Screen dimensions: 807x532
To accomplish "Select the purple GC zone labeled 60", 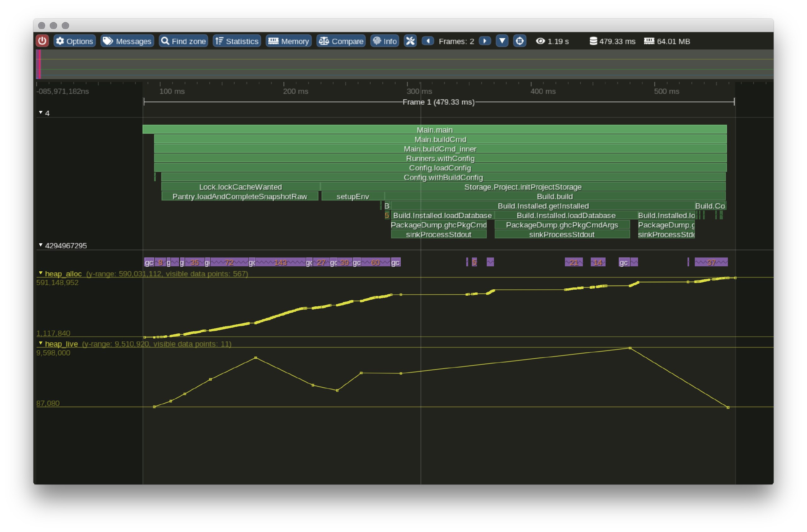I will point(375,262).
